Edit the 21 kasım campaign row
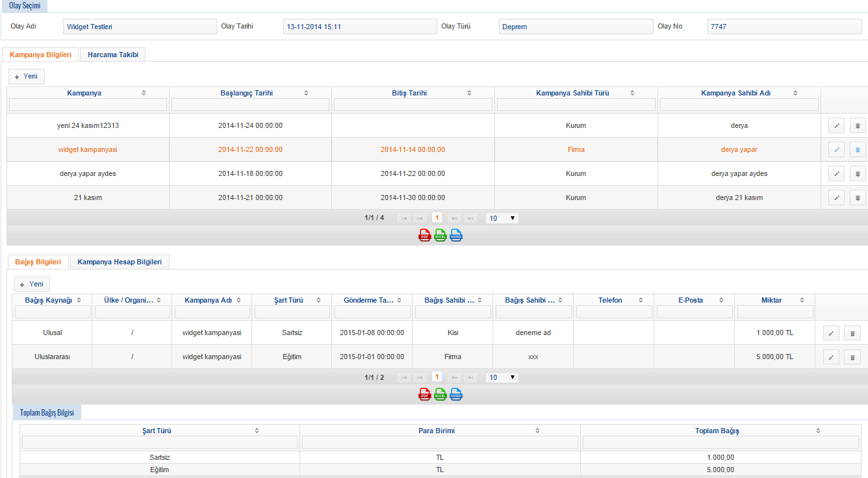The width and height of the screenshot is (868, 478). point(837,198)
